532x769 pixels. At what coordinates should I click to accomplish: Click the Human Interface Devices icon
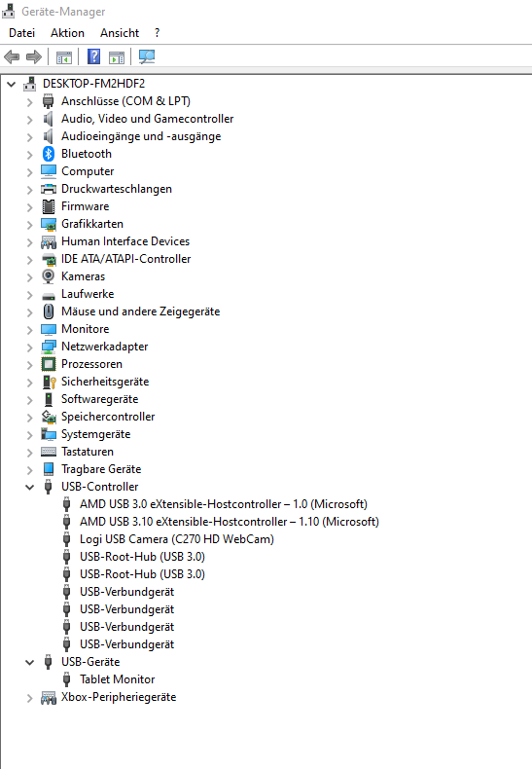49,241
